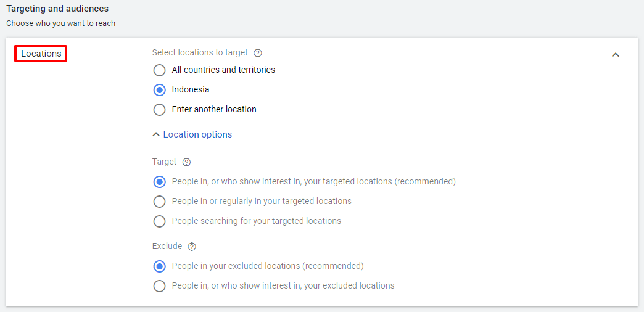Choose Enter another location

tap(160, 110)
